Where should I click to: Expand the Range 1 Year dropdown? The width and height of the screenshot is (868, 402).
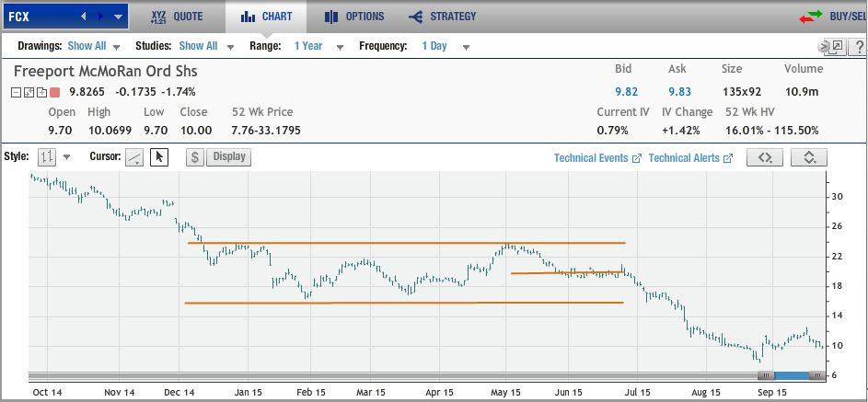pos(318,46)
